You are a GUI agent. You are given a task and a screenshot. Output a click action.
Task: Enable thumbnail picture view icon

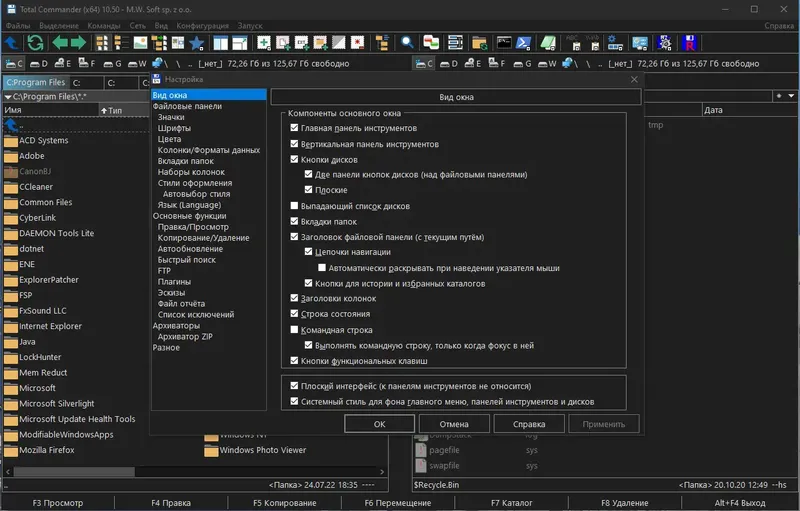[140, 43]
